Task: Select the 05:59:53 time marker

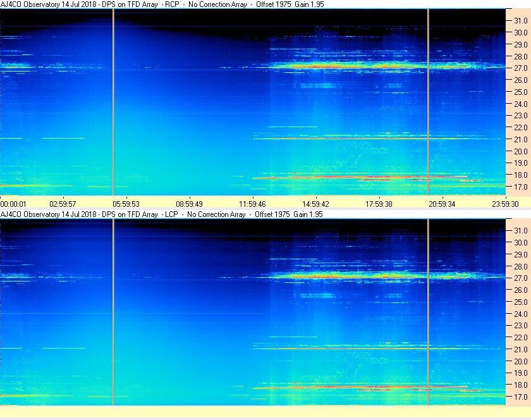Action: pyautogui.click(x=126, y=204)
